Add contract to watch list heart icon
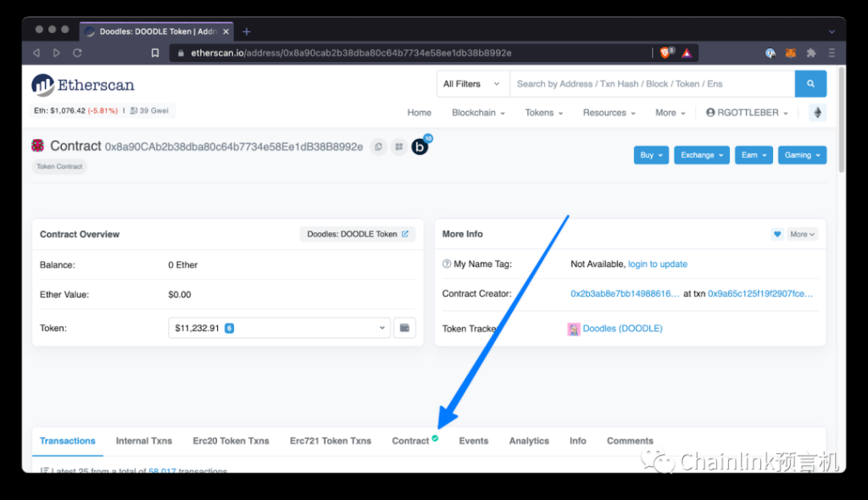868x500 pixels. pos(777,234)
